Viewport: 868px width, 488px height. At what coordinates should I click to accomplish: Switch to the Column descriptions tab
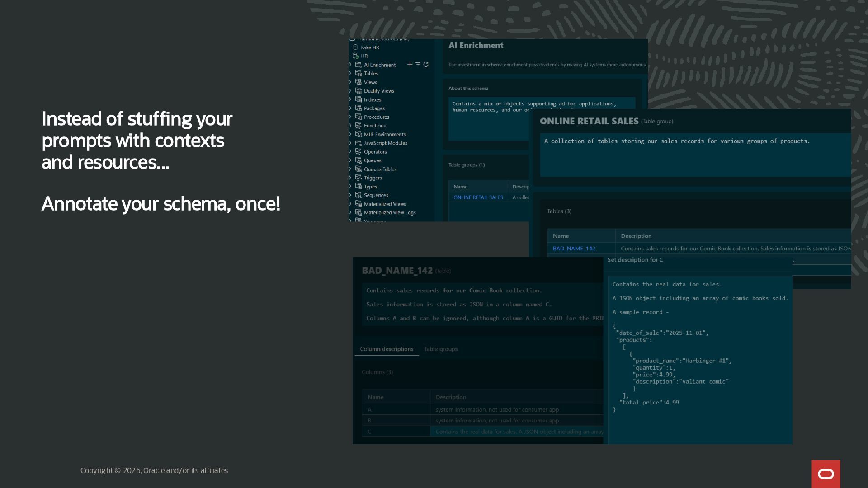pyautogui.click(x=387, y=349)
